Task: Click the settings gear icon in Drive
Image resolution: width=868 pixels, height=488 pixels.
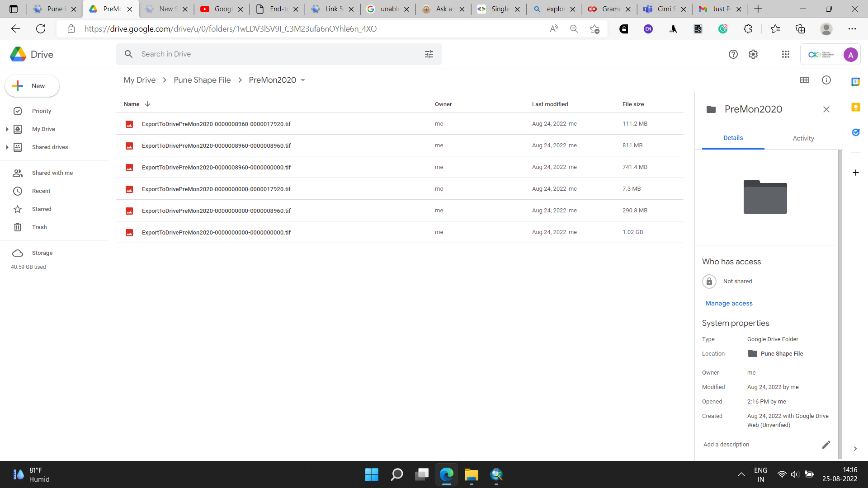Action: click(754, 54)
